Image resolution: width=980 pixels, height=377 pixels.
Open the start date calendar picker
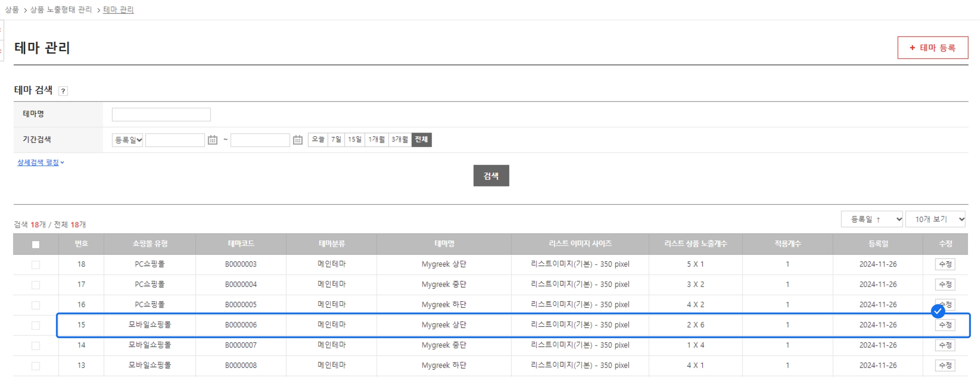point(213,140)
